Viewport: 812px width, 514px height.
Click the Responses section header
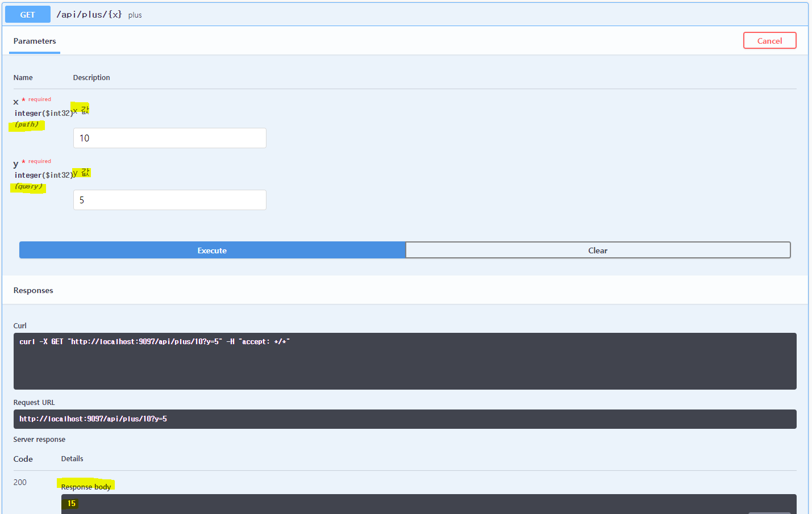(33, 290)
